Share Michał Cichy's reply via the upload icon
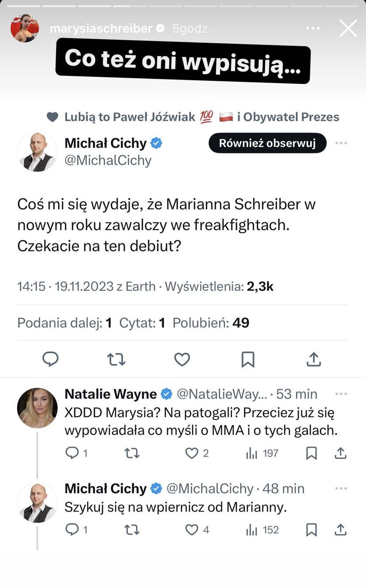 (340, 530)
